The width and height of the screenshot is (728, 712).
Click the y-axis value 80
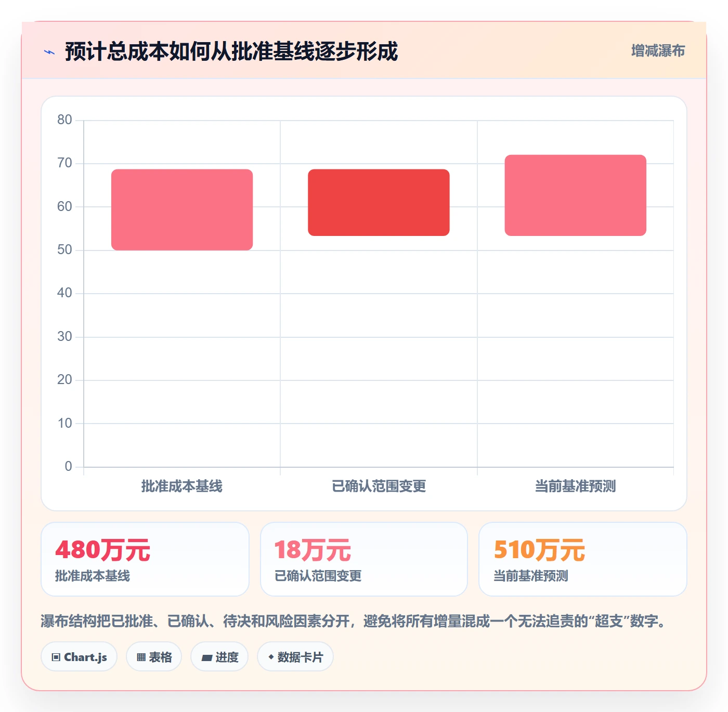click(x=64, y=120)
